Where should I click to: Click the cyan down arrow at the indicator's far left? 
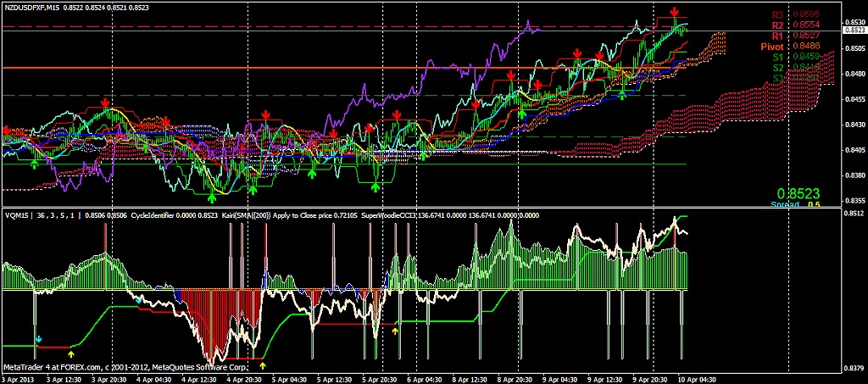38,339
